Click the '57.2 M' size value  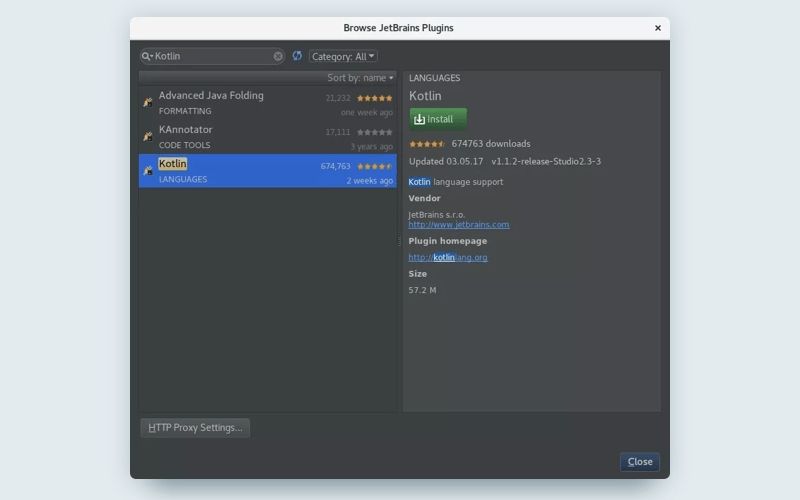pyautogui.click(x=422, y=290)
